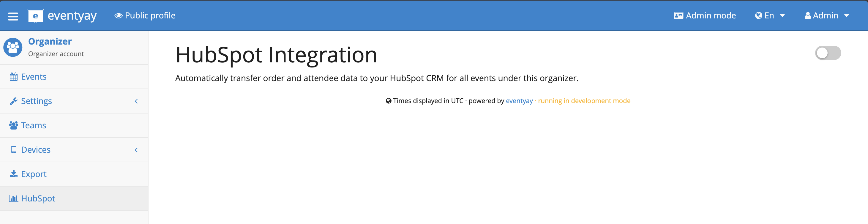Click the Export download icon

click(x=13, y=174)
